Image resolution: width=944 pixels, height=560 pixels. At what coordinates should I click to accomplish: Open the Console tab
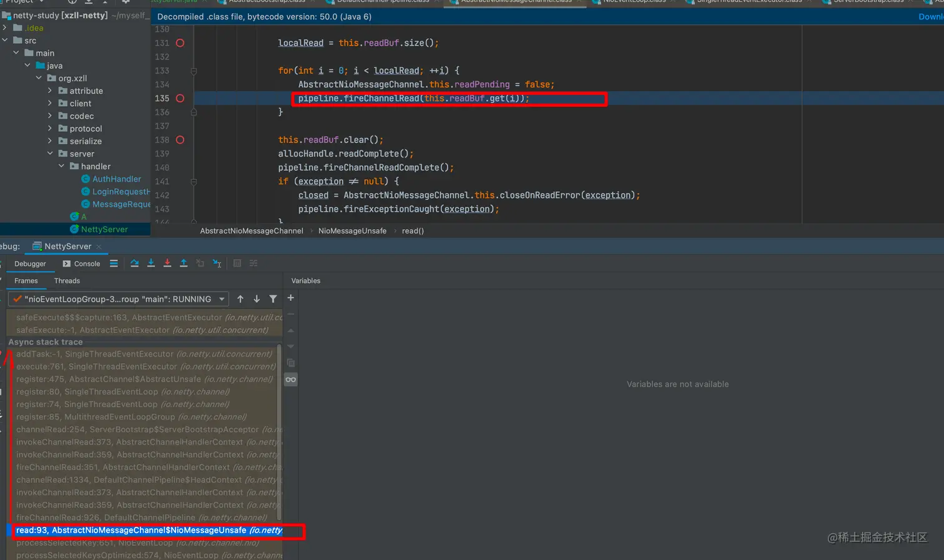(81, 263)
